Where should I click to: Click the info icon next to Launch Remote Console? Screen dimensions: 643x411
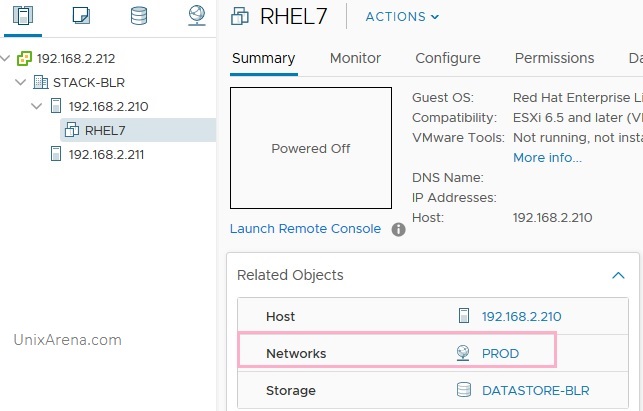399,229
